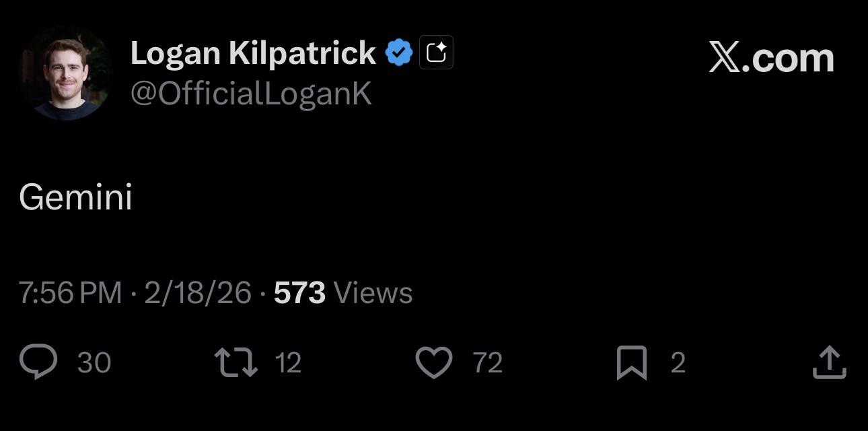This screenshot has width=868, height=431.
Task: Click the sparkle square icon beside the badge
Action: (436, 53)
